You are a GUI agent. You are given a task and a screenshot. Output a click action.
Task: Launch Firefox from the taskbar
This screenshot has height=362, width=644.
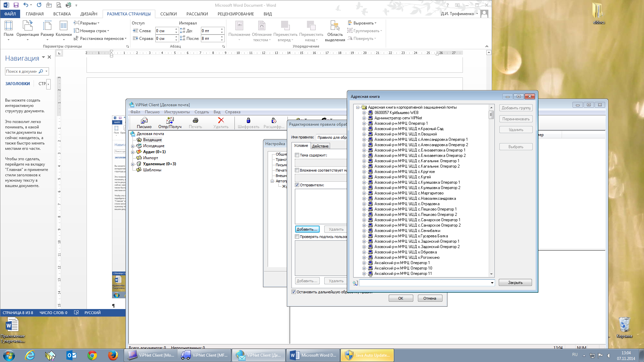pyautogui.click(x=113, y=355)
